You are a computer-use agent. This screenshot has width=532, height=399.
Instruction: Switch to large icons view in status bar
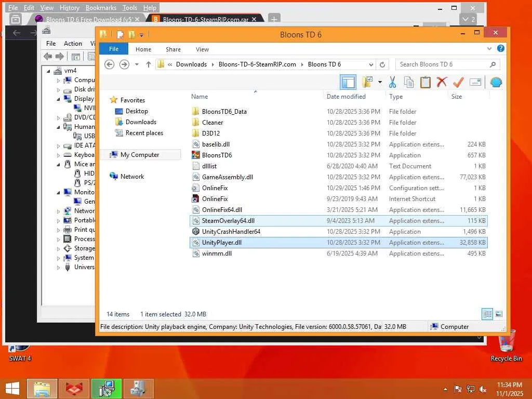click(x=499, y=314)
